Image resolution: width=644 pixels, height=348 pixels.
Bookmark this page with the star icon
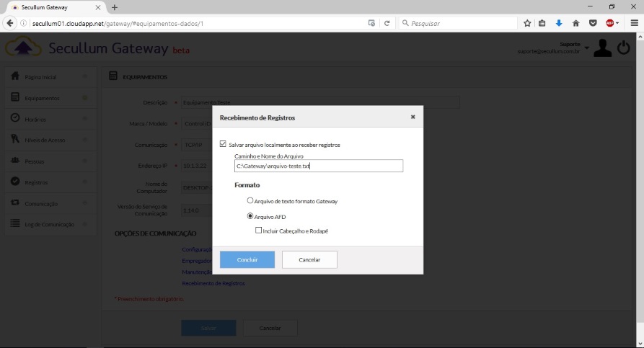coord(528,23)
